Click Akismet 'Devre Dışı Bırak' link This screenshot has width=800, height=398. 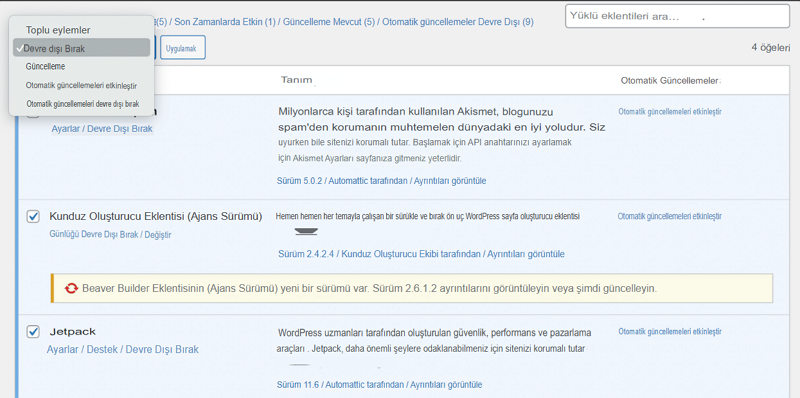[120, 129]
